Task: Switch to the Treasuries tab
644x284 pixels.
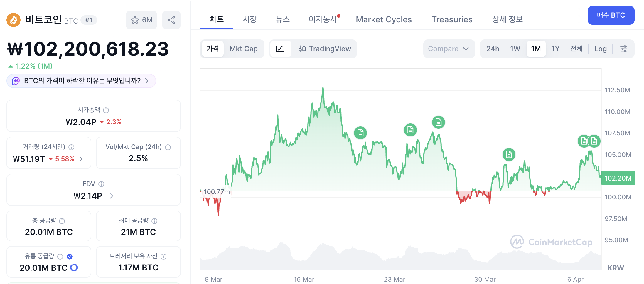Action: coord(452,19)
